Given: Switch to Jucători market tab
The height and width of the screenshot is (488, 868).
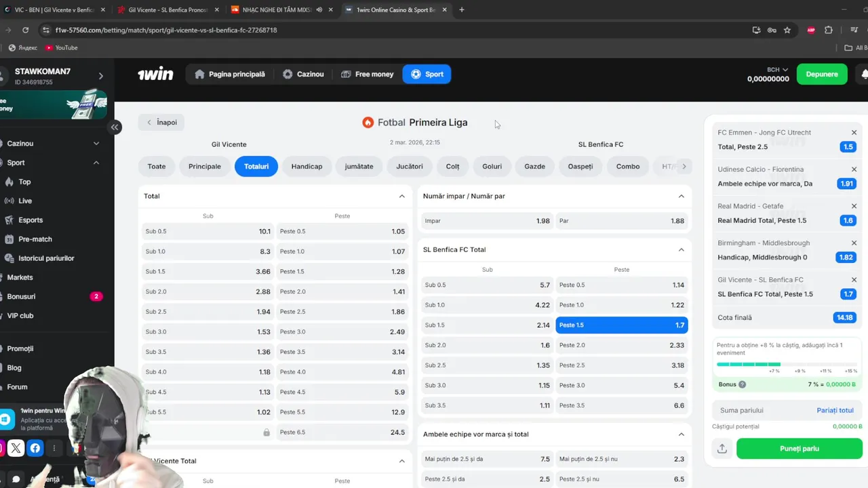Looking at the screenshot, I should (x=409, y=166).
